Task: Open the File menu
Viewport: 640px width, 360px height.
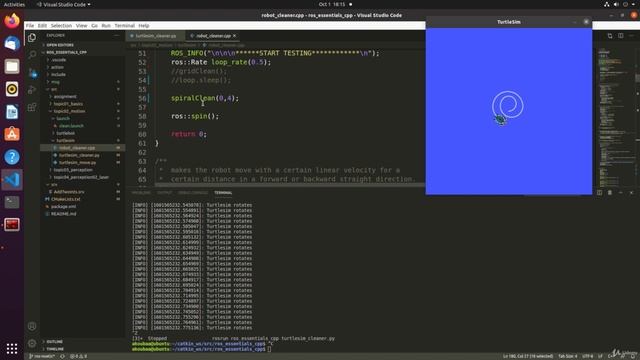Action: tap(30, 25)
